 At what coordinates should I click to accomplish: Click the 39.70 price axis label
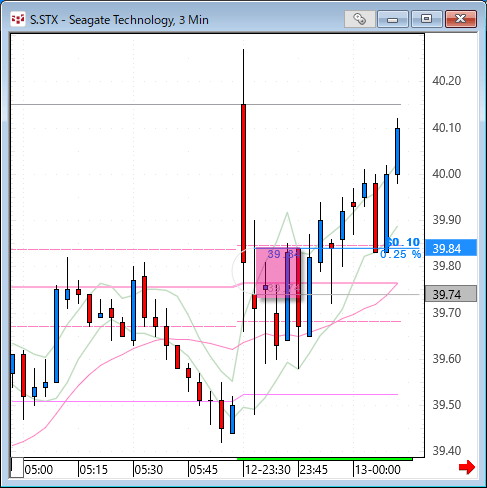click(x=446, y=313)
